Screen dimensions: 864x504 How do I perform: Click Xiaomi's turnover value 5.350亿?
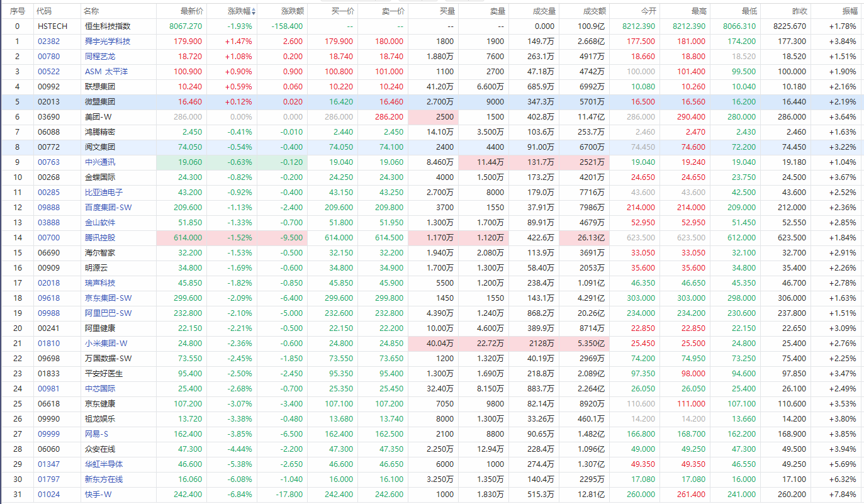coord(592,344)
